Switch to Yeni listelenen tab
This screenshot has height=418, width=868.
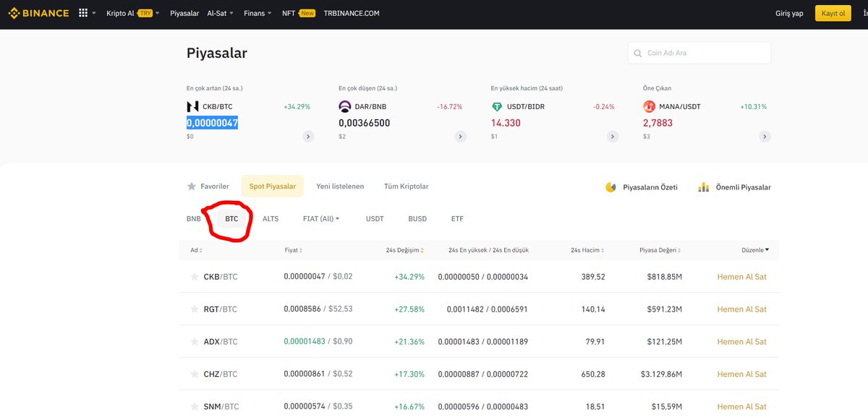[x=340, y=187]
